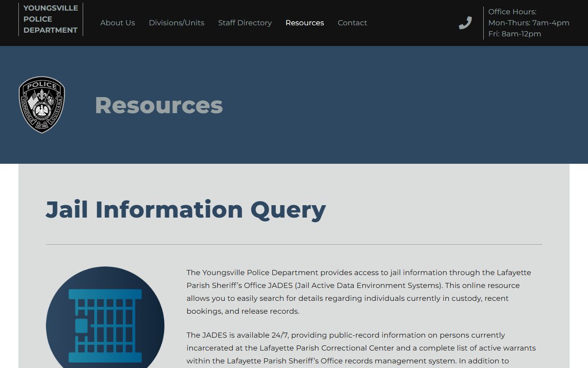Click the Jail Information Query heading

tap(186, 209)
